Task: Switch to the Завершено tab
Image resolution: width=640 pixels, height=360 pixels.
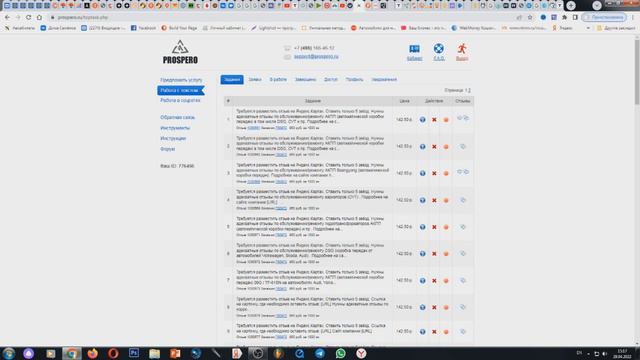Action: point(305,80)
